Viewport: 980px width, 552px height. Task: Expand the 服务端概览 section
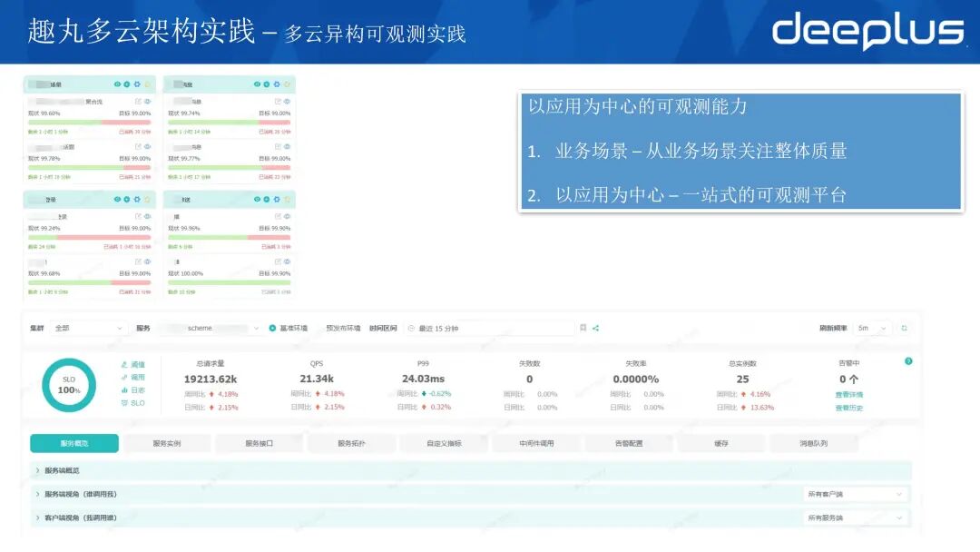click(471, 470)
